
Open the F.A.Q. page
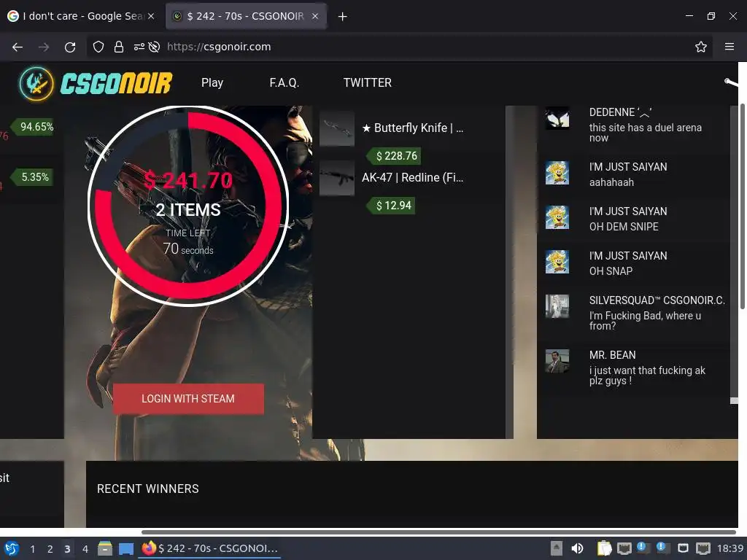pyautogui.click(x=284, y=83)
